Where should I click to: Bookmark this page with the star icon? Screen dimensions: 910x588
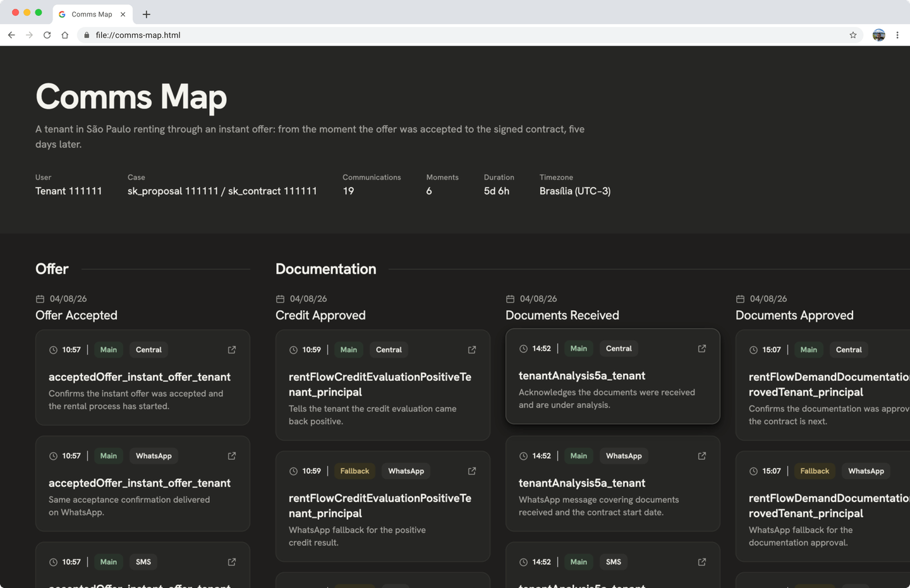[x=853, y=35]
